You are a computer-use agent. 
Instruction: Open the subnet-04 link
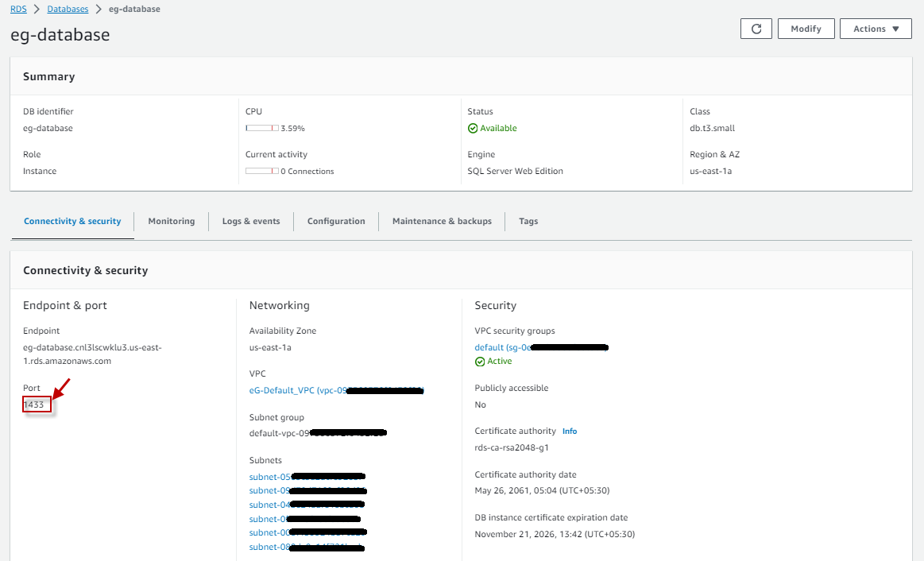pos(307,505)
